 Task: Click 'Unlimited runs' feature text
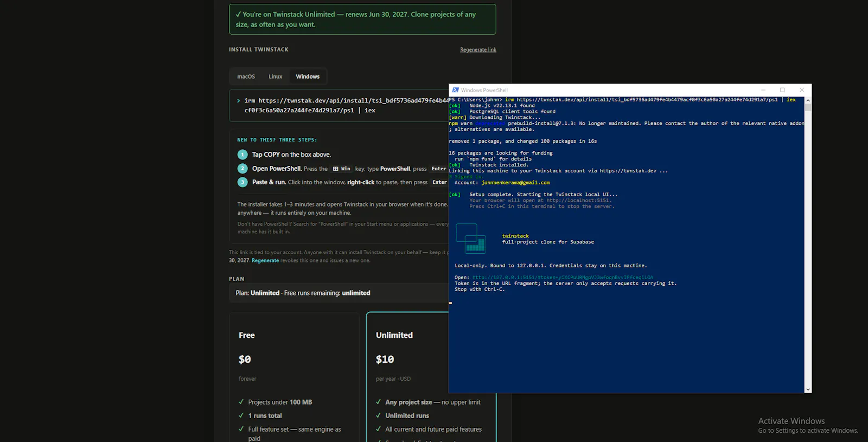[x=407, y=416]
